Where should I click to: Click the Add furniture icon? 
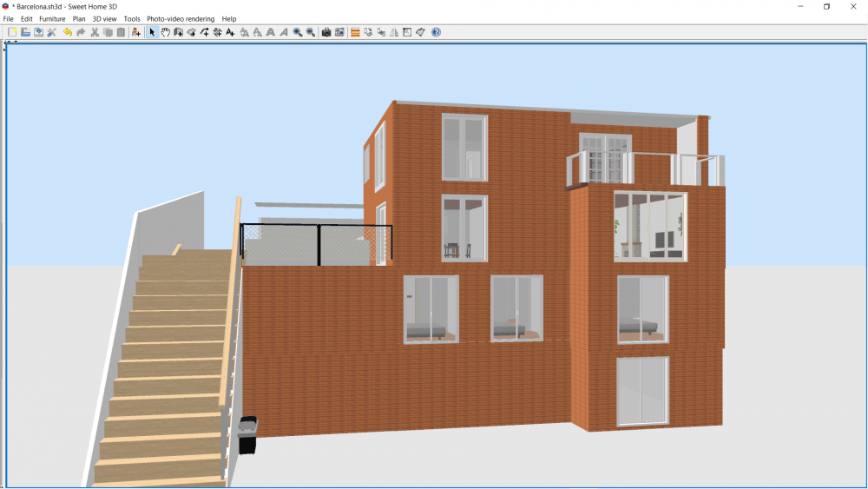[136, 32]
